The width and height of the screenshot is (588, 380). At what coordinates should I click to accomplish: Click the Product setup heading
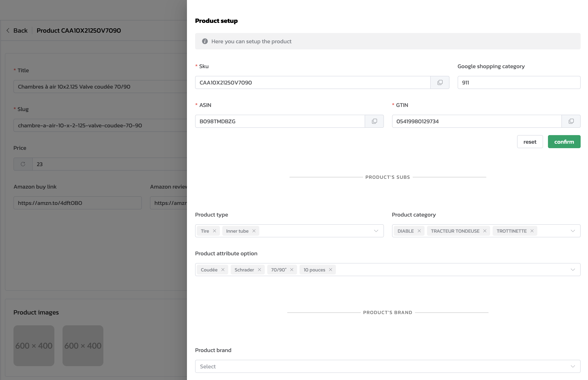(x=216, y=21)
